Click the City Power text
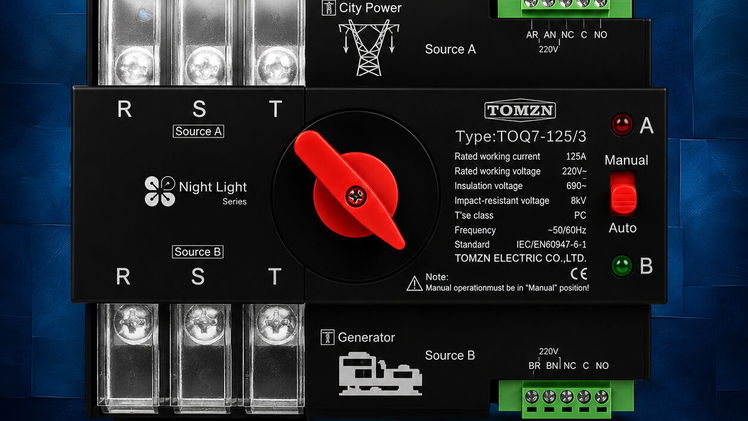The image size is (748, 421). (370, 8)
